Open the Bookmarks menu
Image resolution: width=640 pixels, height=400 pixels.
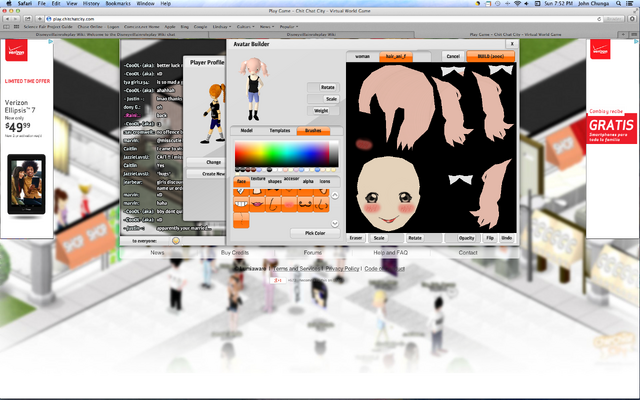click(118, 3)
